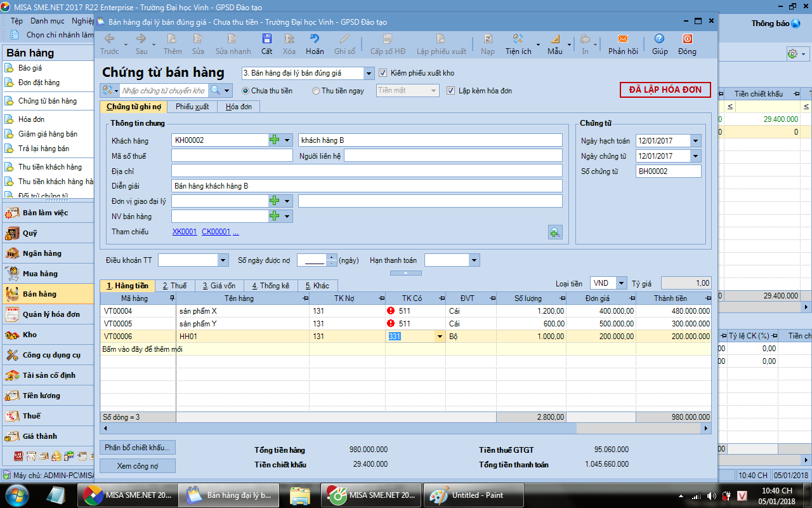This screenshot has height=508, width=812.
Task: Click Xem công nợ button
Action: pos(138,466)
